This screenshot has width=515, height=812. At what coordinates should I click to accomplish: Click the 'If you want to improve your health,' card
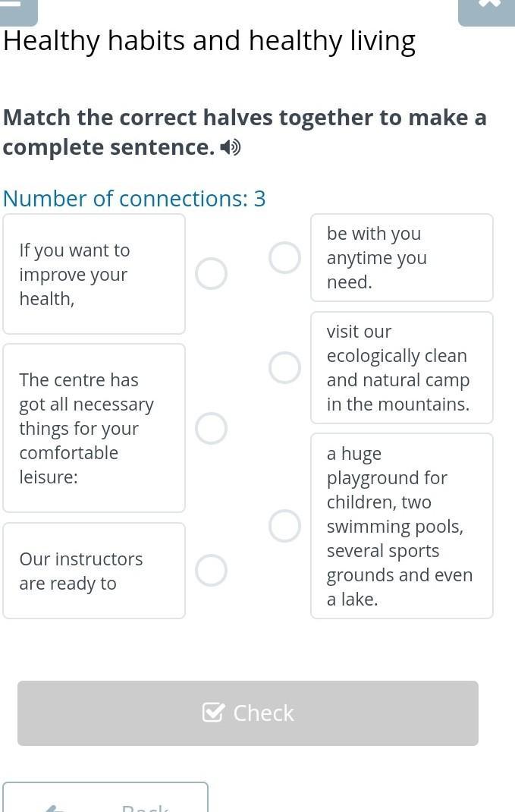(x=94, y=274)
